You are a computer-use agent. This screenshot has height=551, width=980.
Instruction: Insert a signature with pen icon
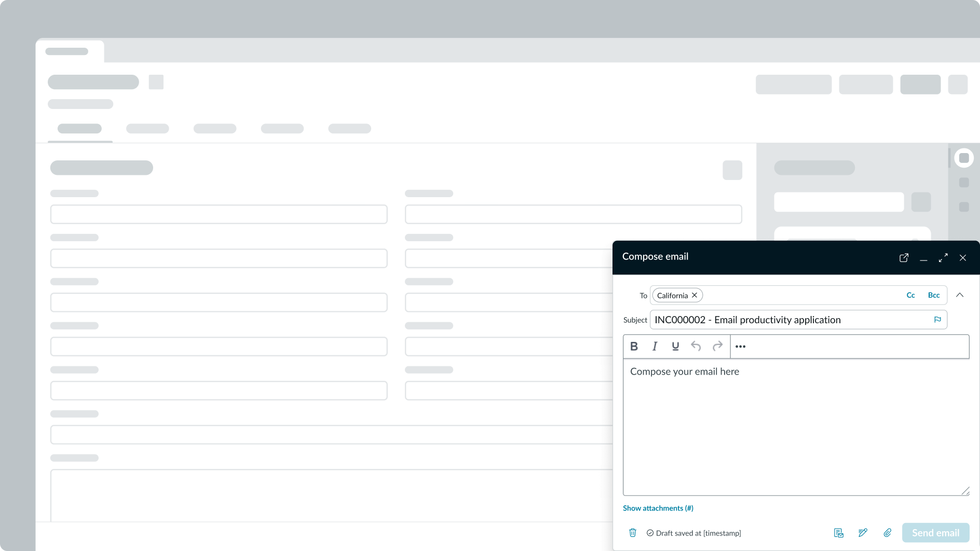coord(863,533)
